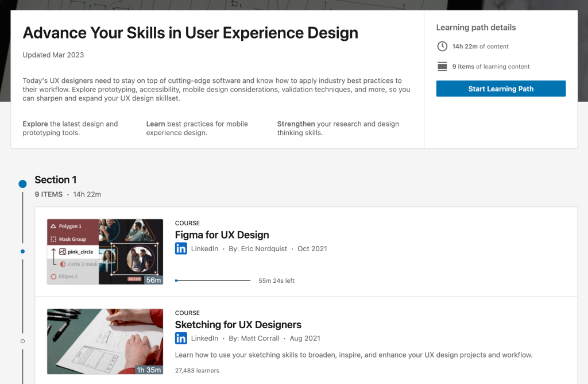Open the Figma for UX Design thumbnail
588x384 pixels.
tap(105, 251)
